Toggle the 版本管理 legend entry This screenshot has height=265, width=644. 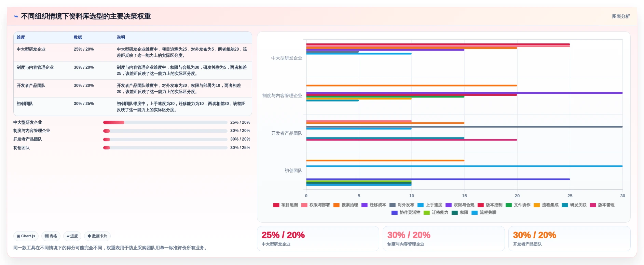602,205
